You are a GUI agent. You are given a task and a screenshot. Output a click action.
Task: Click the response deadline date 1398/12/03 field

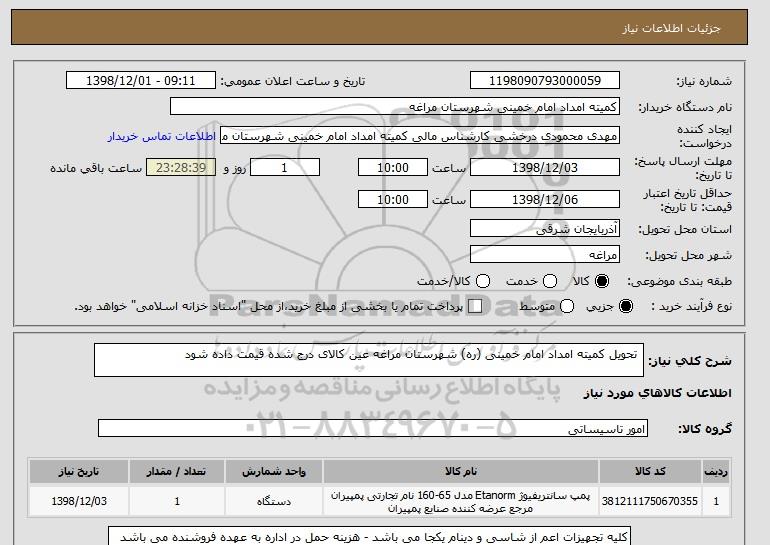pyautogui.click(x=545, y=167)
